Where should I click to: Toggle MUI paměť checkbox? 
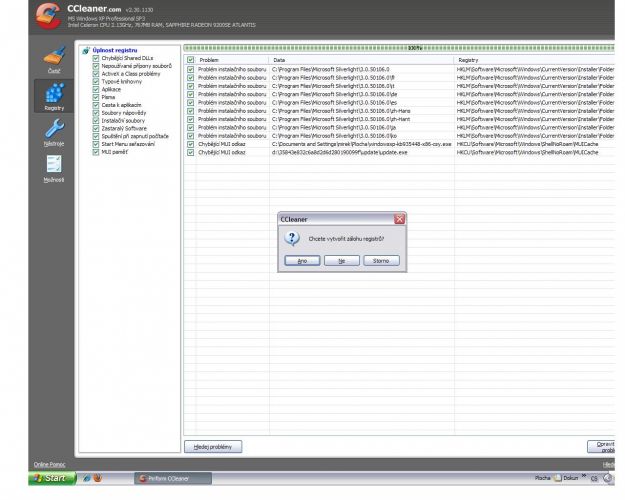pyautogui.click(x=96, y=152)
